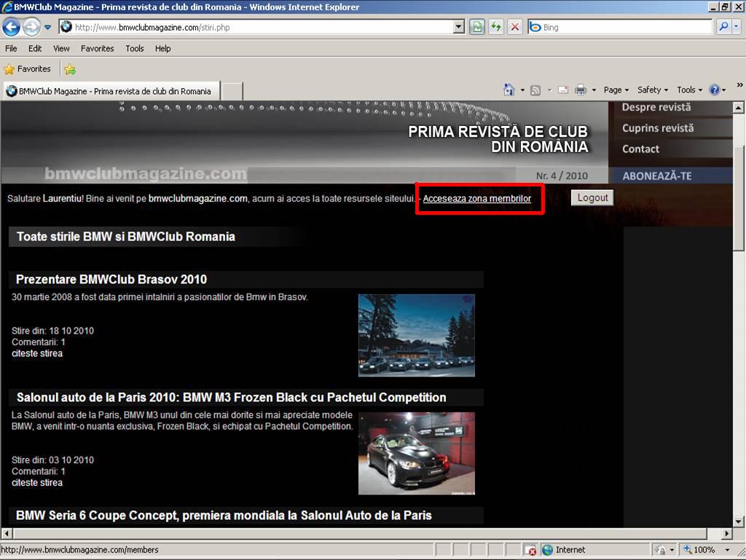Click the ABONEAZĂ-TE subscribe link

point(657,176)
